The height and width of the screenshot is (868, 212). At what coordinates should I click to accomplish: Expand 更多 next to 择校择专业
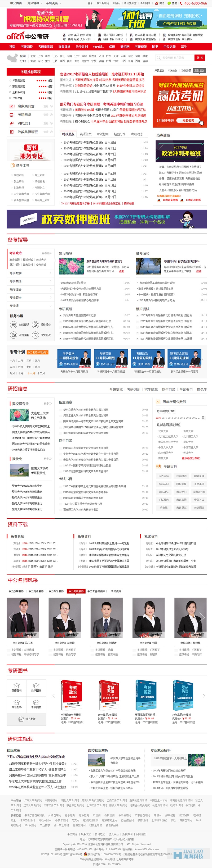pyautogui.click(x=48, y=403)
